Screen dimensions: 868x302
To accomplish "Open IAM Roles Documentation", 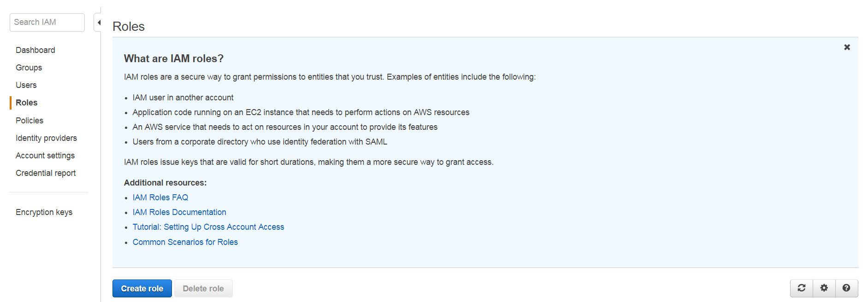I will pyautogui.click(x=179, y=212).
